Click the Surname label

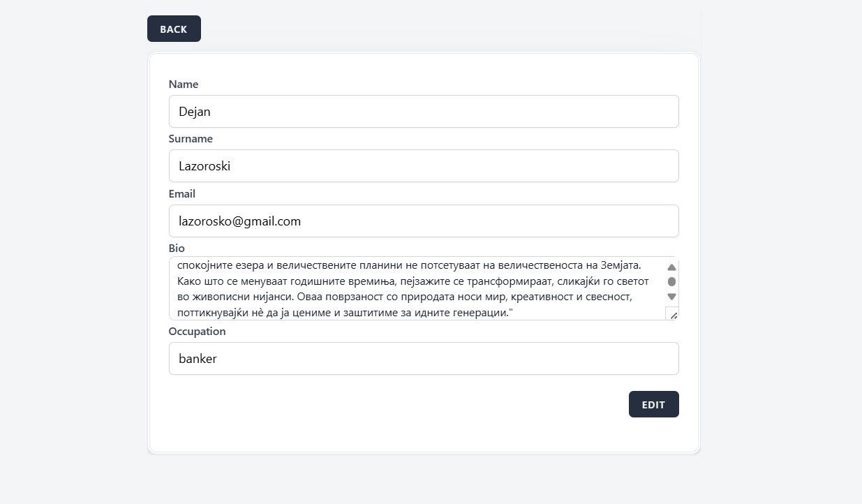pos(191,139)
